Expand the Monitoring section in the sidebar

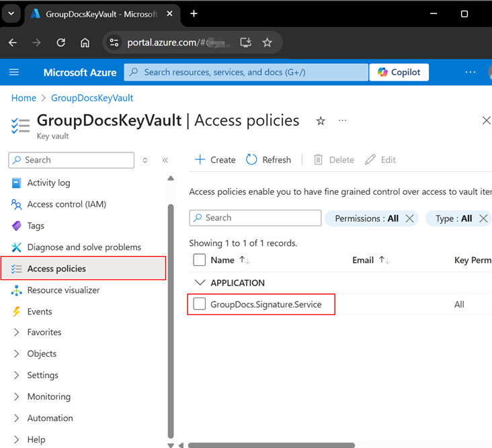48,397
